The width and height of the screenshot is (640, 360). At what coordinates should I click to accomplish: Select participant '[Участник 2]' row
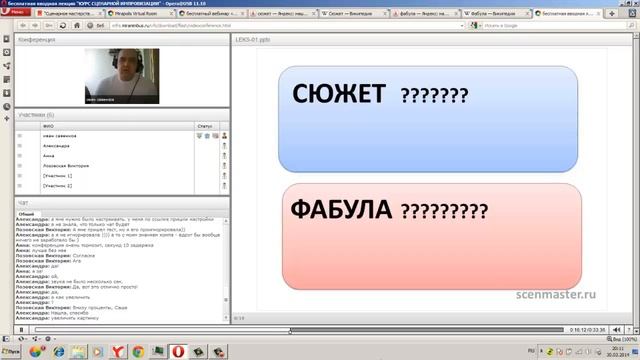(x=122, y=186)
